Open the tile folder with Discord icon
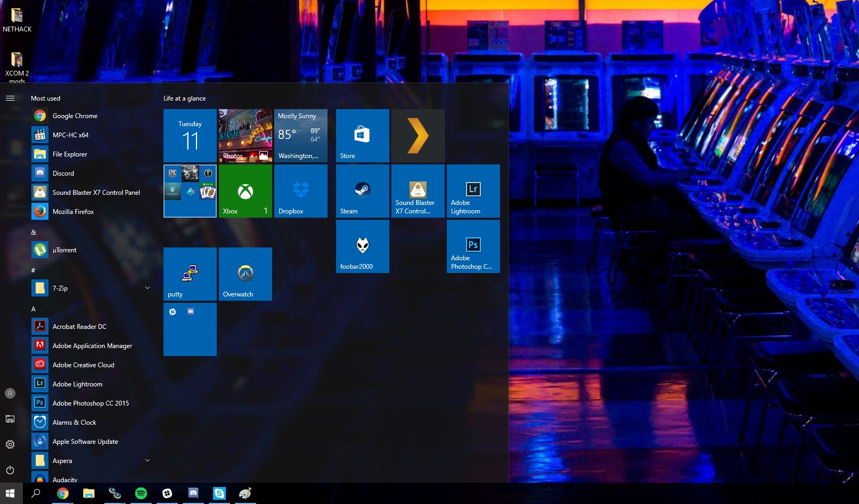Image resolution: width=859 pixels, height=504 pixels. tap(190, 329)
